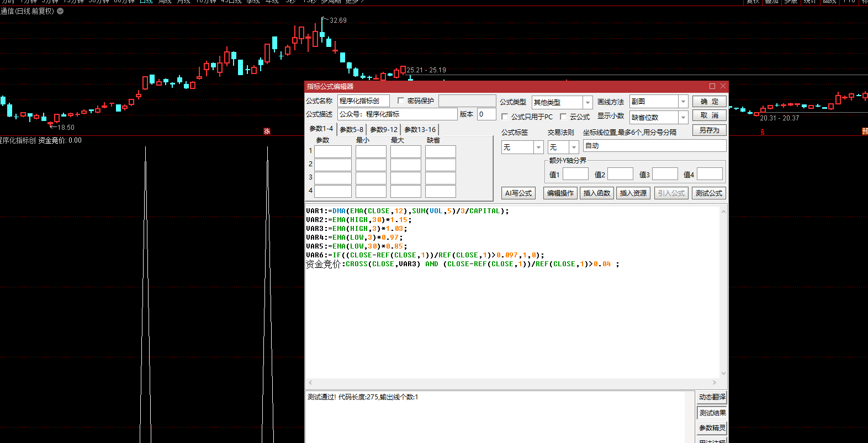Check the 公式只用于PC option
This screenshot has width=868, height=443.
pos(505,117)
